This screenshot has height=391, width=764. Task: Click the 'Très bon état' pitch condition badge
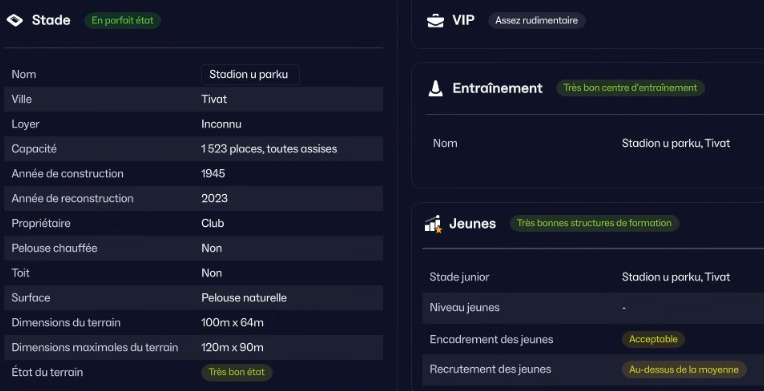pyautogui.click(x=237, y=372)
